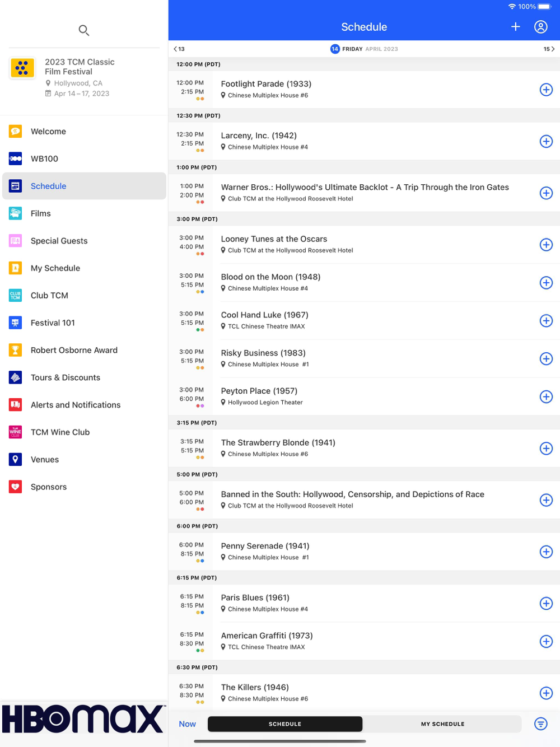Click the Sponsors heart icon
The width and height of the screenshot is (560, 747).
coord(16,487)
